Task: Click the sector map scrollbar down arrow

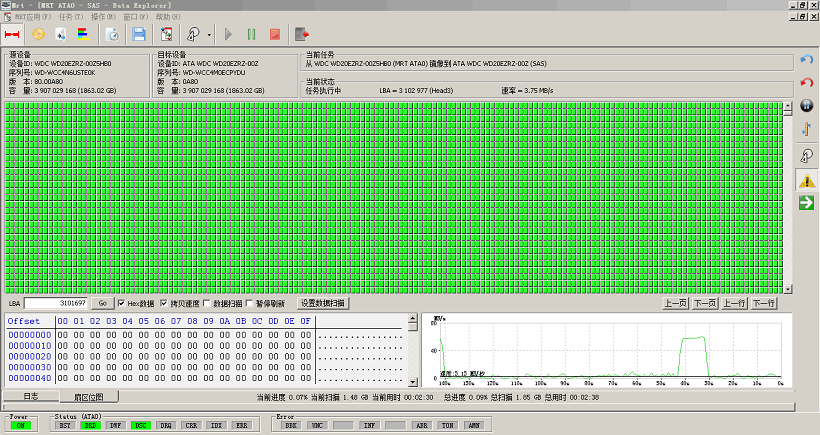Action: point(788,289)
